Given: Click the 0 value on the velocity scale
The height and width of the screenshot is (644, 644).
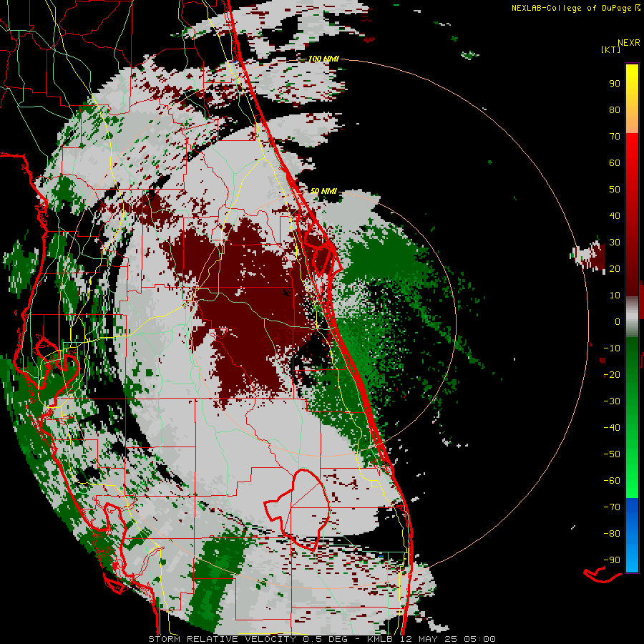Looking at the screenshot, I should point(618,321).
